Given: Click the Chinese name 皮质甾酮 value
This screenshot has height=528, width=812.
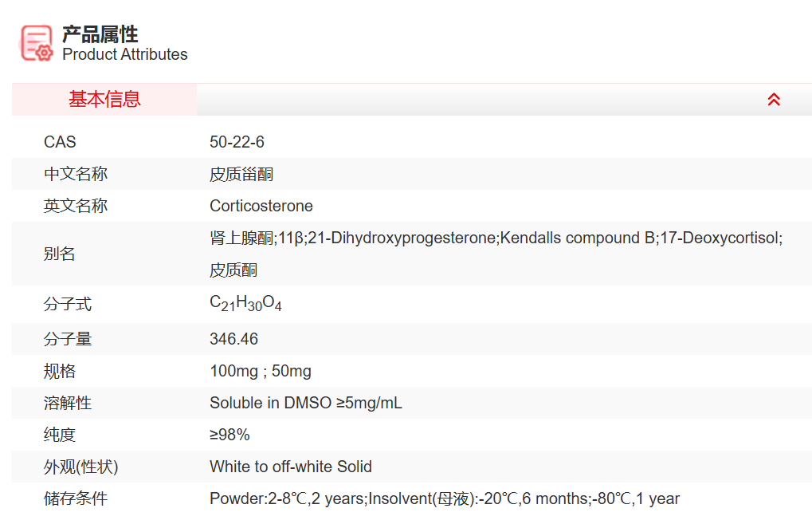Looking at the screenshot, I should [x=241, y=174].
